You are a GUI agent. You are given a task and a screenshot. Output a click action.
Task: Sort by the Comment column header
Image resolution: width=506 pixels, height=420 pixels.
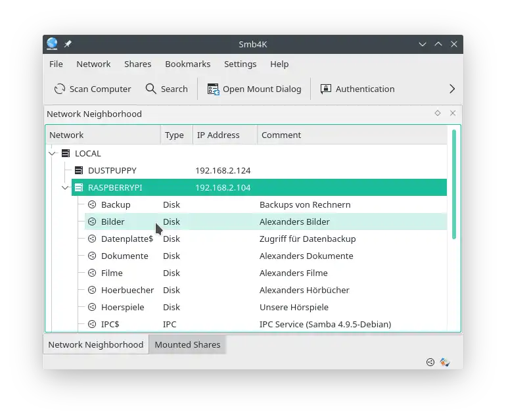click(x=352, y=135)
